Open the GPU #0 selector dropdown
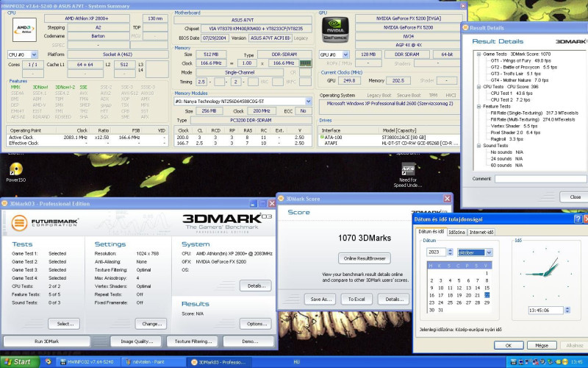This screenshot has width=588, height=368. [345, 54]
